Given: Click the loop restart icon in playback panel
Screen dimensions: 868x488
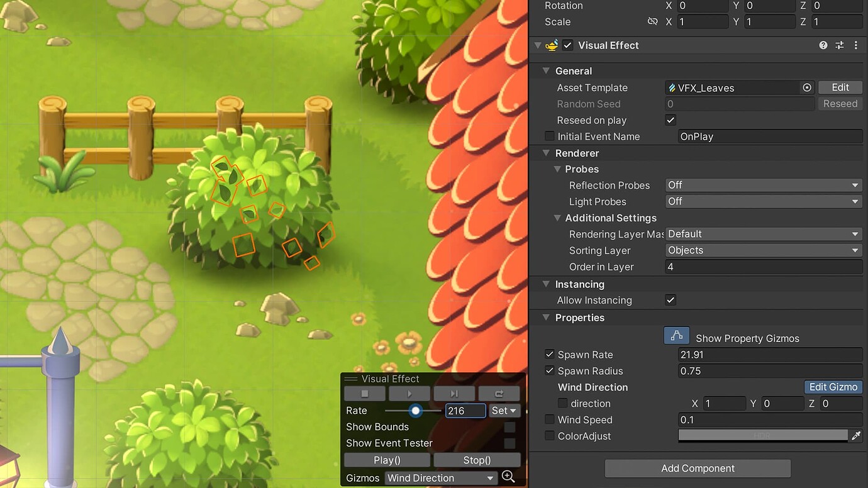Looking at the screenshot, I should click(x=499, y=392).
